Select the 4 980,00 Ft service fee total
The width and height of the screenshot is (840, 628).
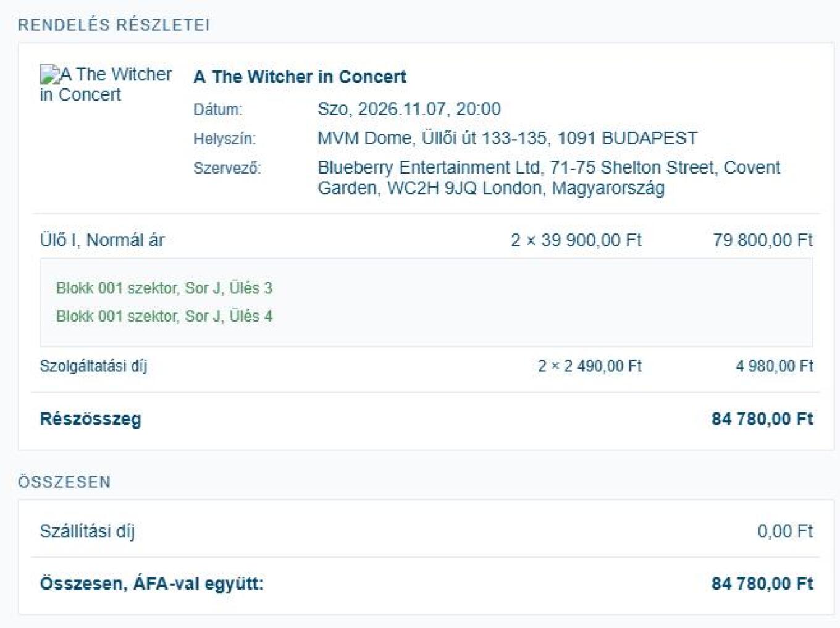774,366
